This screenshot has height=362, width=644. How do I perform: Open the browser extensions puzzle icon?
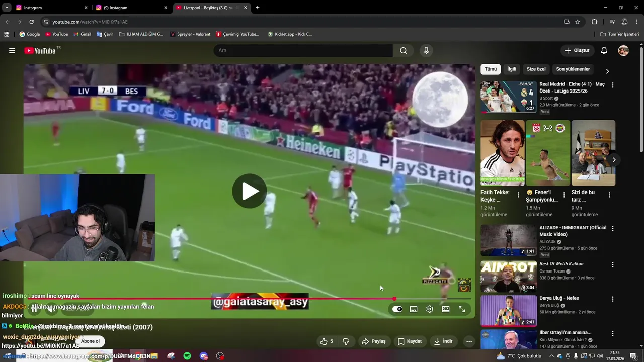(594, 22)
